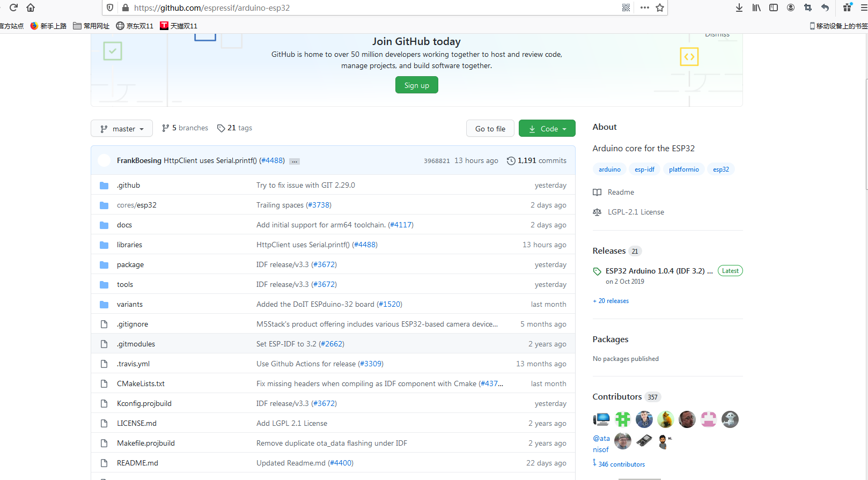The image size is (868, 480).
Task: Open Makefile.projbuild file
Action: click(x=146, y=444)
